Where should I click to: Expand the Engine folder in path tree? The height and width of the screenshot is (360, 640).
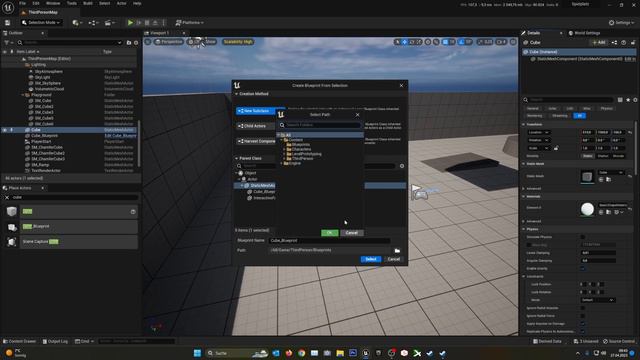tap(281, 163)
